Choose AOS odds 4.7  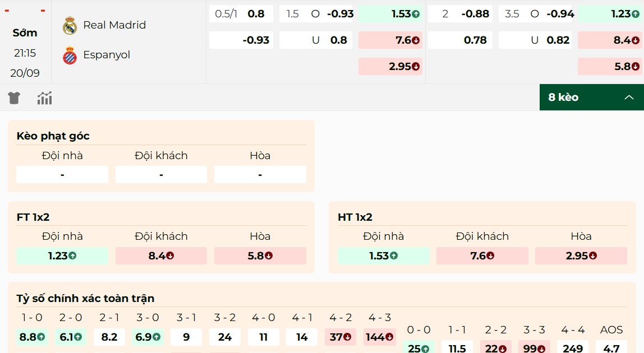pos(611,348)
